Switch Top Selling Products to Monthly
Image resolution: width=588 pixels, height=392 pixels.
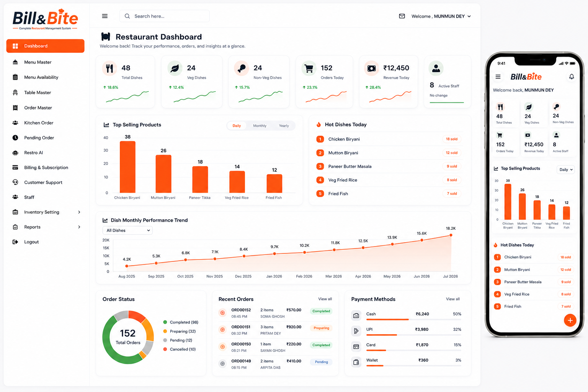[260, 126]
